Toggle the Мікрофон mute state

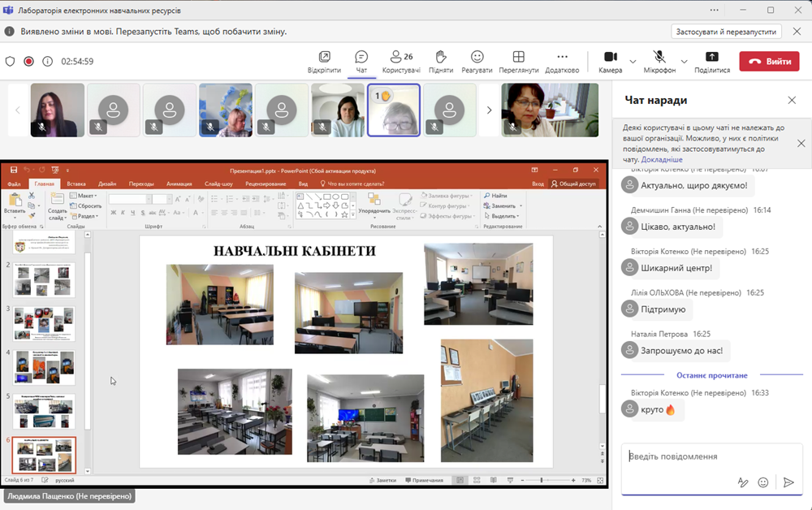[659, 57]
